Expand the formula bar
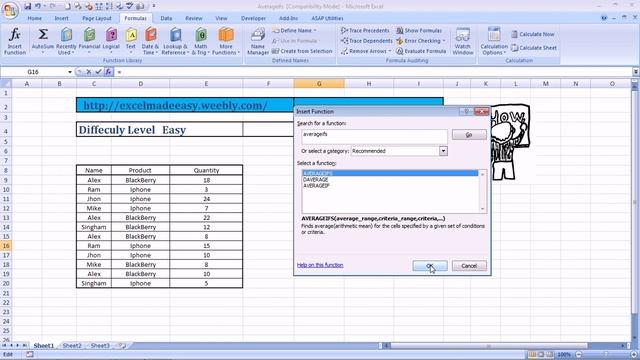This screenshot has width=640, height=360. coord(636,72)
